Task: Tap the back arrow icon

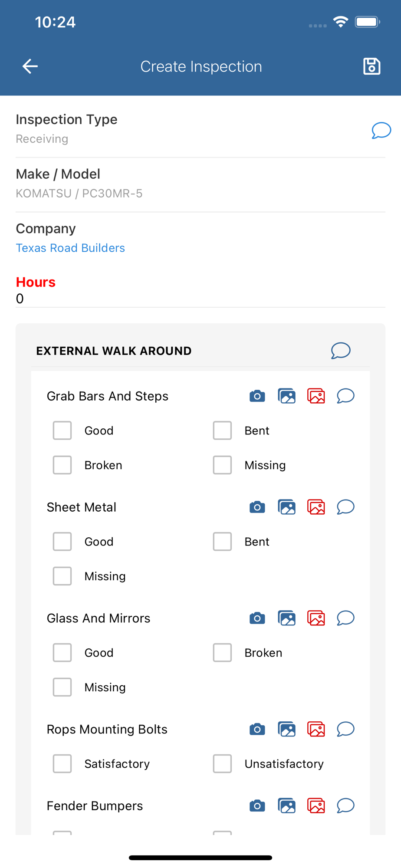Action: click(x=30, y=66)
